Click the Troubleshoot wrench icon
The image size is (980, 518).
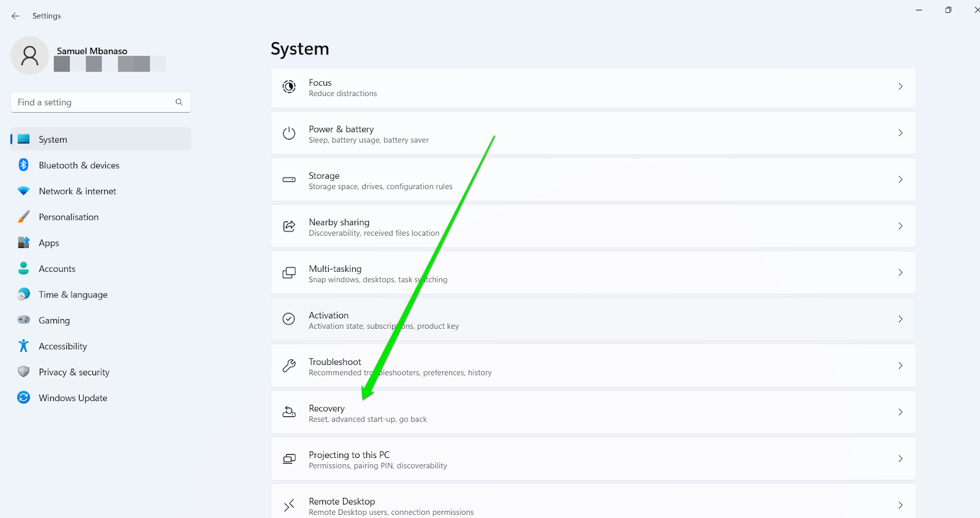(289, 366)
